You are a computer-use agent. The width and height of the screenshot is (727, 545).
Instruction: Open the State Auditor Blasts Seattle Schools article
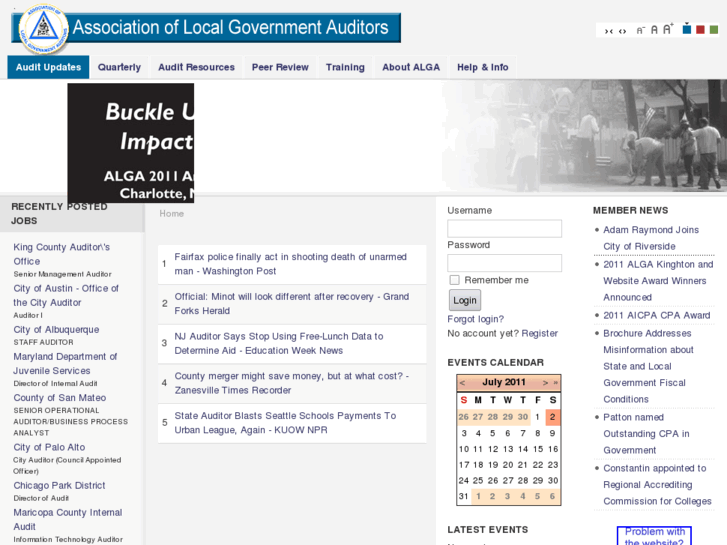tap(285, 423)
